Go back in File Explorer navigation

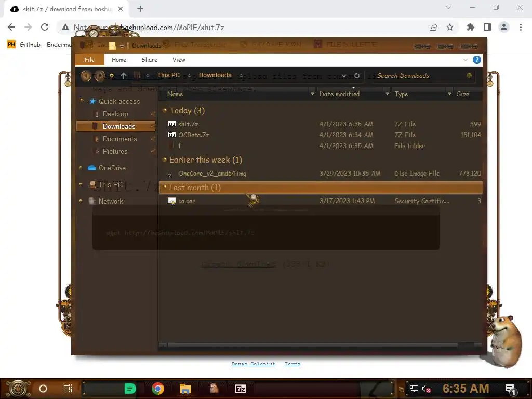[x=86, y=75]
